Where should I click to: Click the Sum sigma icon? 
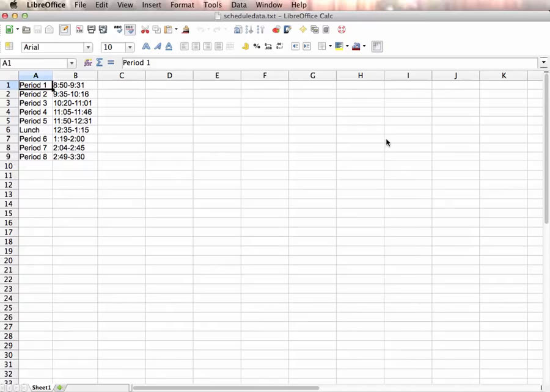click(99, 62)
